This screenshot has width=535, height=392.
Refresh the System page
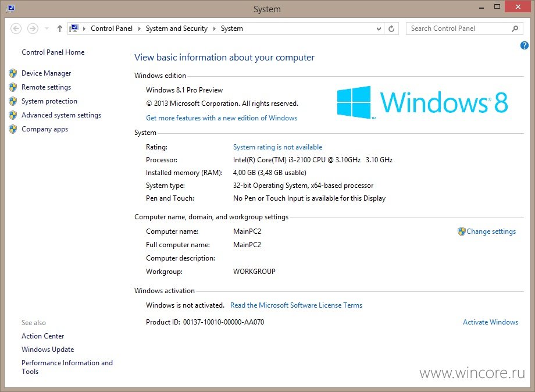pos(391,28)
